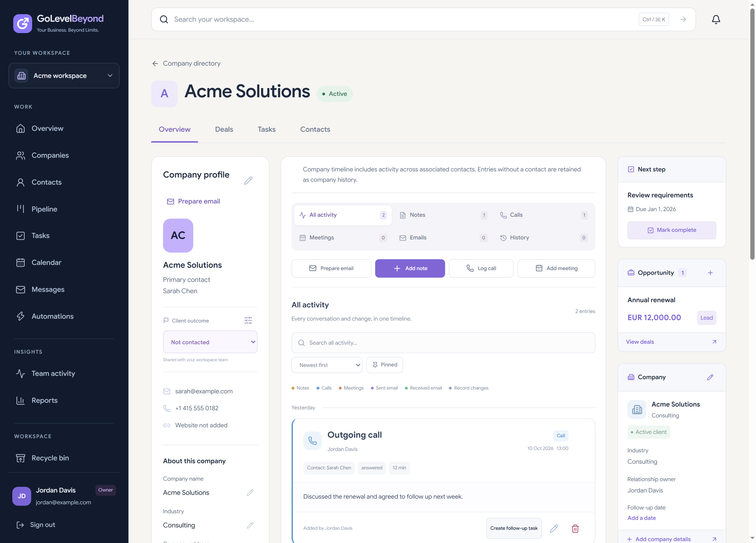This screenshot has width=756, height=543.
Task: Toggle the Pinned filter
Action: point(384,365)
